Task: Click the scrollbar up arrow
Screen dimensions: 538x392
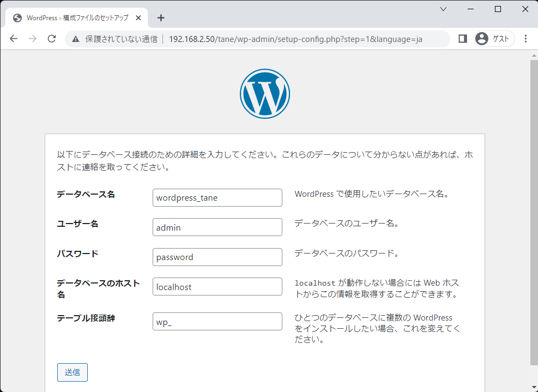Action: click(534, 55)
